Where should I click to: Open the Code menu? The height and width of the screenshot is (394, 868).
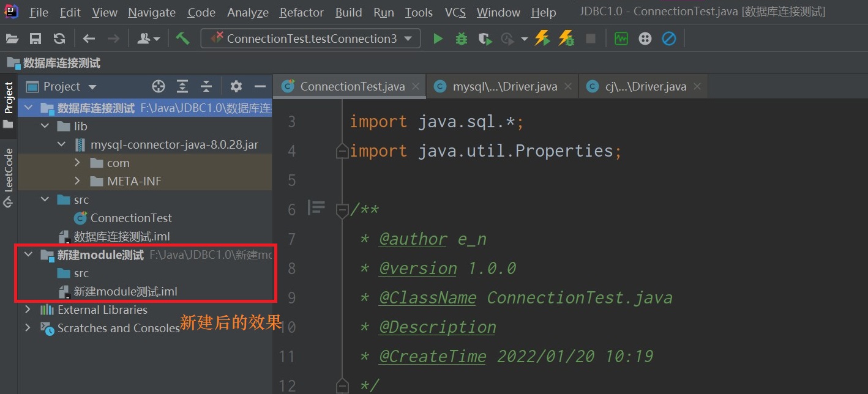(201, 12)
